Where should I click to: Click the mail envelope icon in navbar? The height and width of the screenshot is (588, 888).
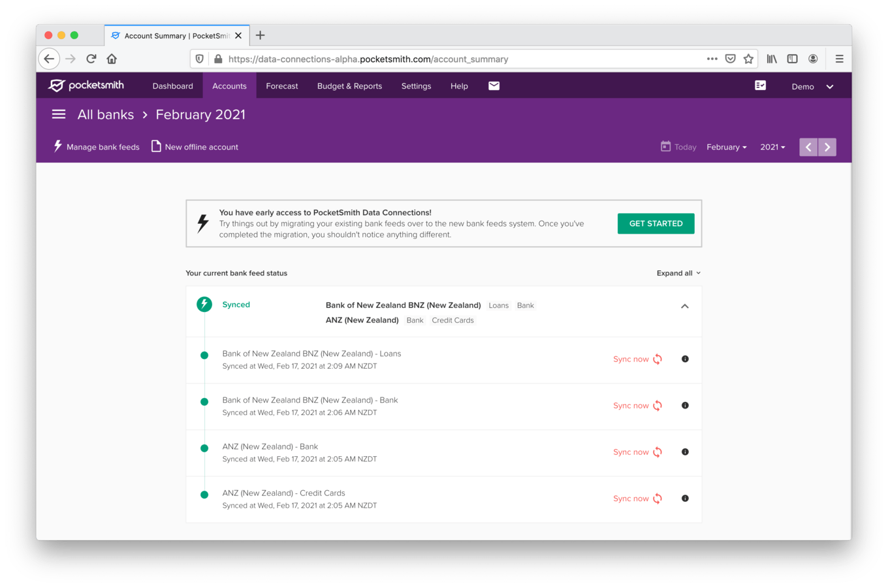coord(494,86)
